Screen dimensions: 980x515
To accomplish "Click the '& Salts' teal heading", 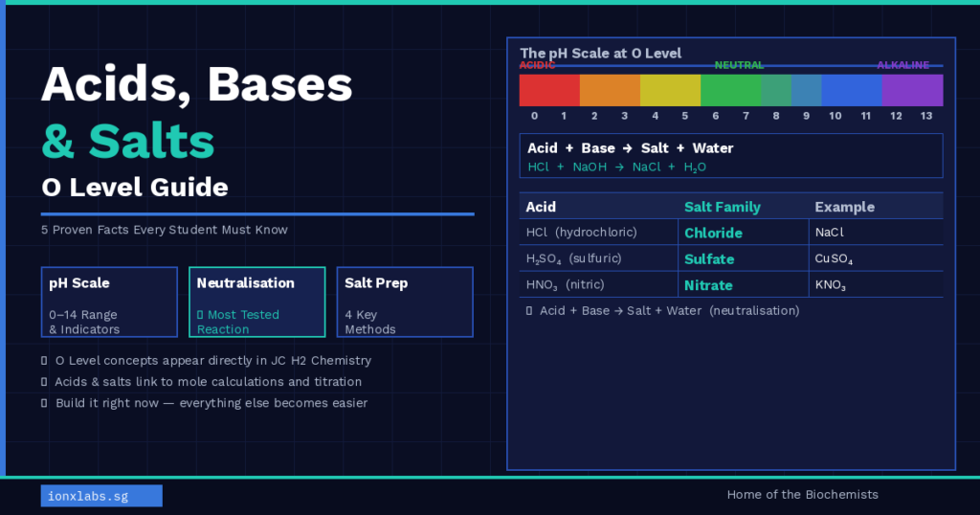I will (x=128, y=142).
